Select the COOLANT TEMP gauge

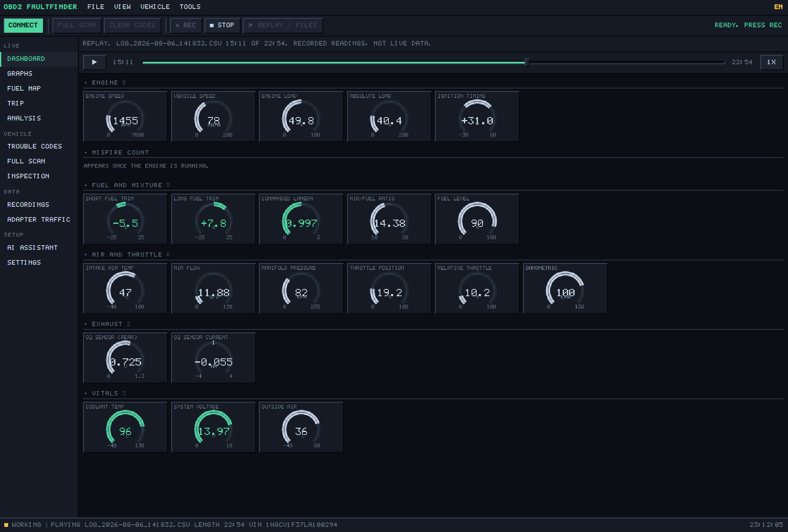(x=125, y=427)
